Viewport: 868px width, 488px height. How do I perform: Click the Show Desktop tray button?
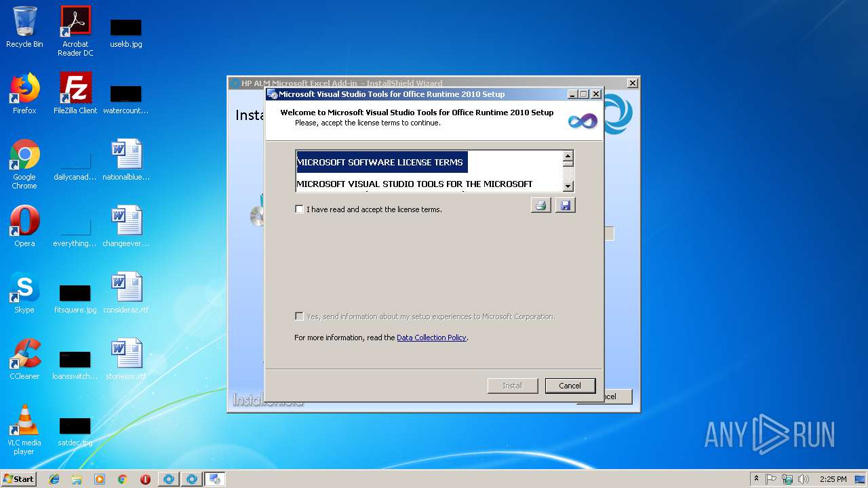861,479
